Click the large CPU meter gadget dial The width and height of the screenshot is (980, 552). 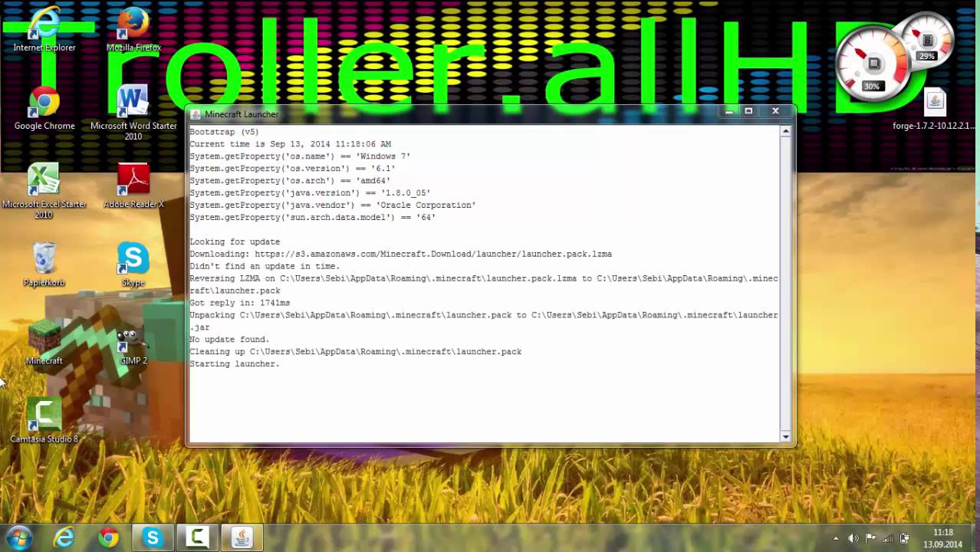872,63
